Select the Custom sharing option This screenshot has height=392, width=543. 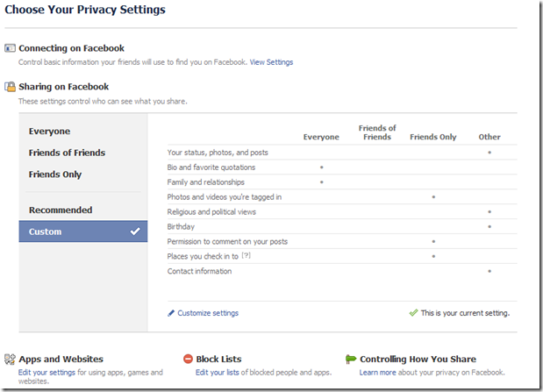point(83,232)
